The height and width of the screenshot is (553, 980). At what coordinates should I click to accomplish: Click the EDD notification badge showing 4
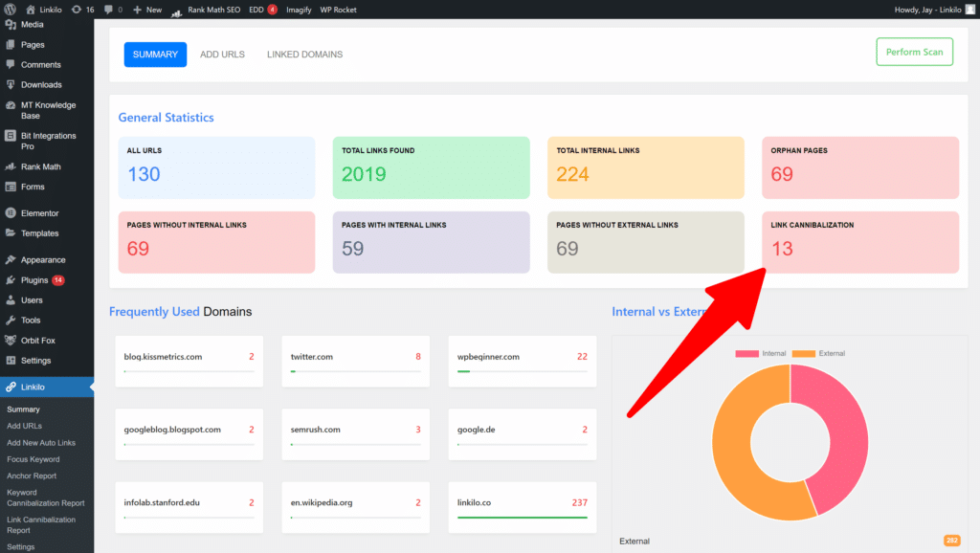click(x=273, y=10)
